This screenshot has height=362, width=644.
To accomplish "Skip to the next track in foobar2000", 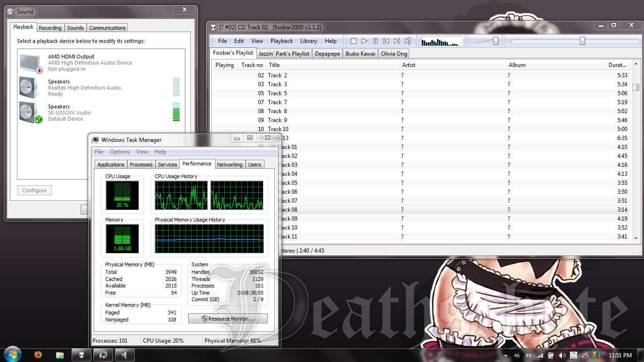I will (397, 41).
